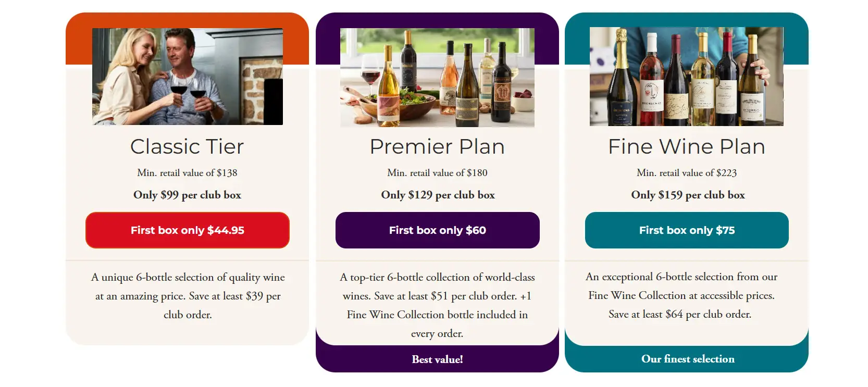Image resolution: width=868 pixels, height=387 pixels.
Task: Click the "Best value!" purple banner
Action: 437,359
